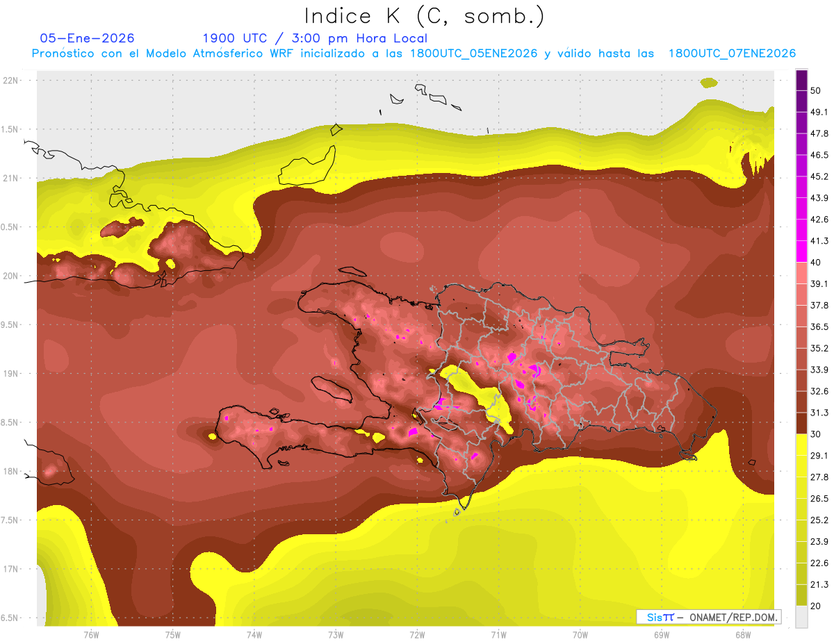
Task: Click the legend value 22.6
Action: coord(819,563)
